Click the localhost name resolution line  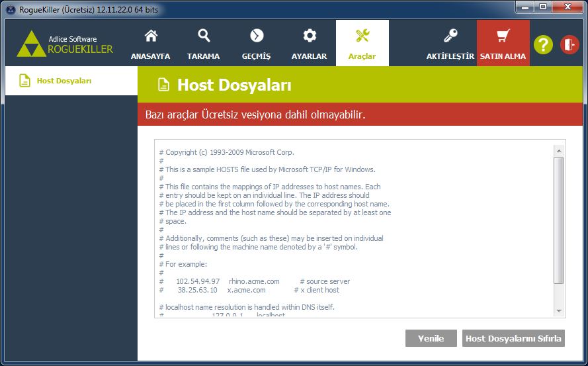tap(247, 307)
